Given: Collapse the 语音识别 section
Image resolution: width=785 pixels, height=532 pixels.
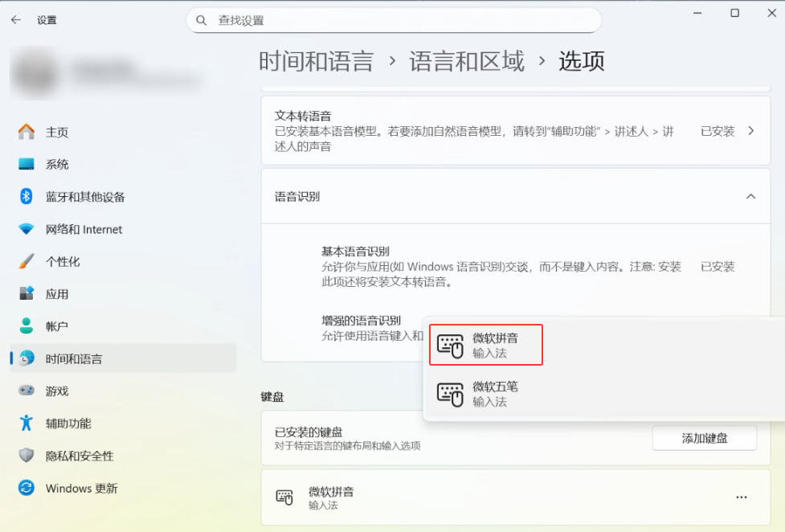Looking at the screenshot, I should [x=751, y=196].
